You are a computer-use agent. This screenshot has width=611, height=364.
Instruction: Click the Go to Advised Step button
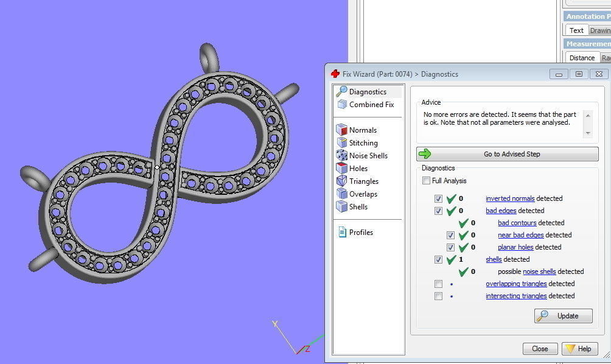[507, 154]
